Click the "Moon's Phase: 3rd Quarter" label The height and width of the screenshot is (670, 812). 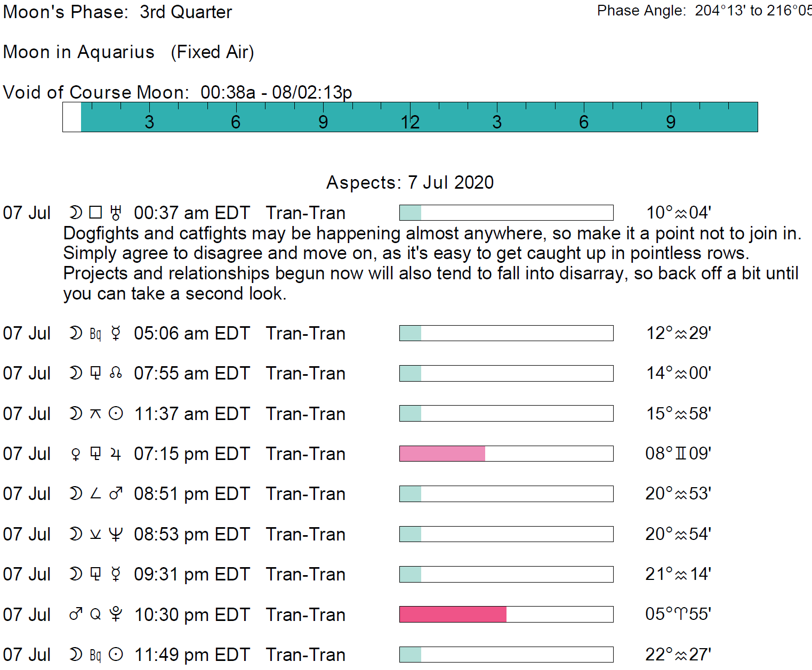pyautogui.click(x=117, y=12)
